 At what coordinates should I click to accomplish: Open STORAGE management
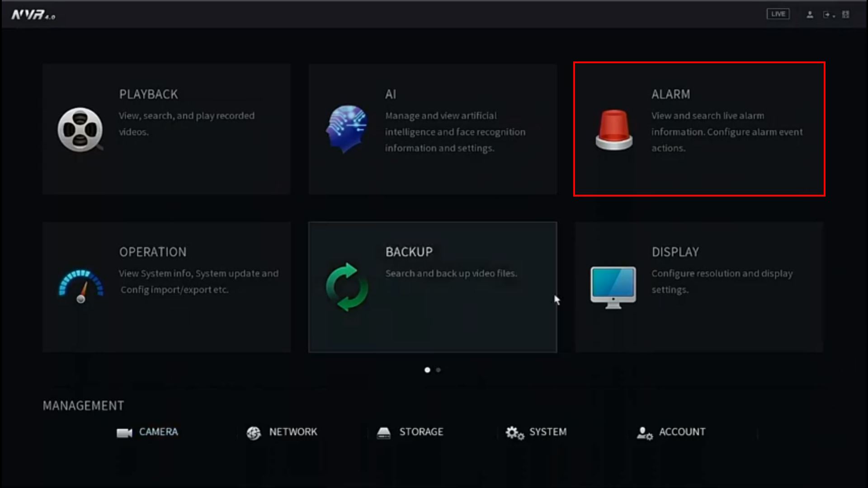tap(410, 432)
